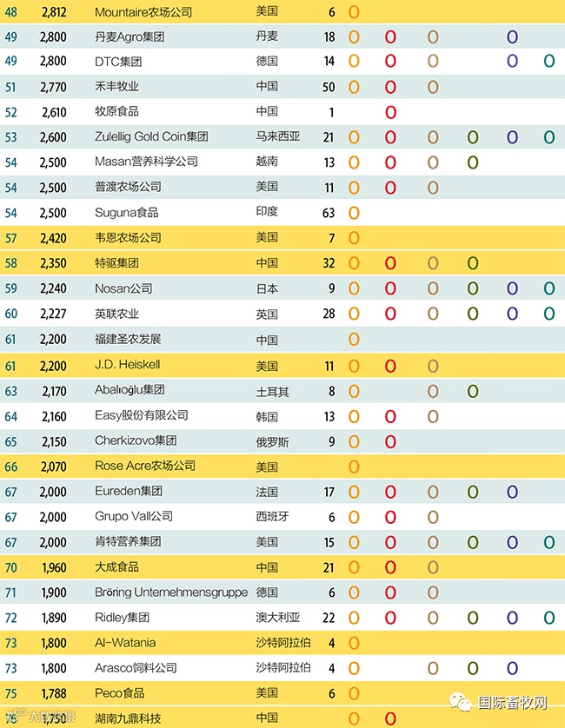Click Rose Acre农场公司 in the table
This screenshot has height=728, width=565.
pos(145,466)
